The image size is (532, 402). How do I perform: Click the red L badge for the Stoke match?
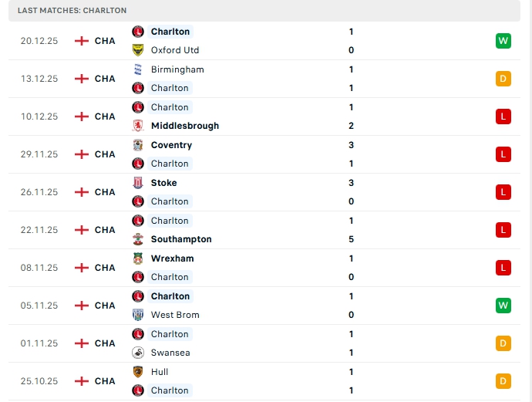[503, 192]
